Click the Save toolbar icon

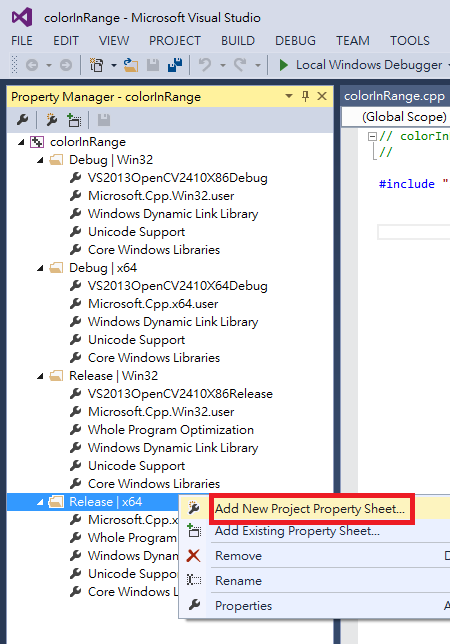[153, 65]
